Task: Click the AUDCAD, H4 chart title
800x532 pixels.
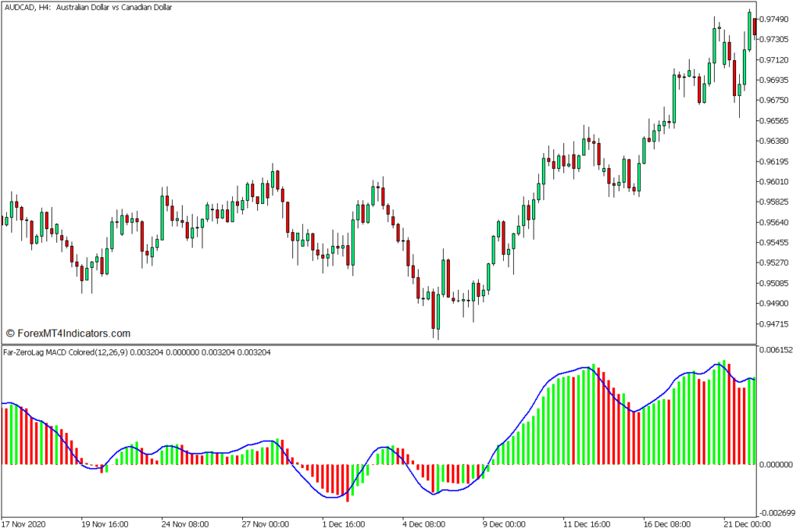Action: [x=88, y=7]
